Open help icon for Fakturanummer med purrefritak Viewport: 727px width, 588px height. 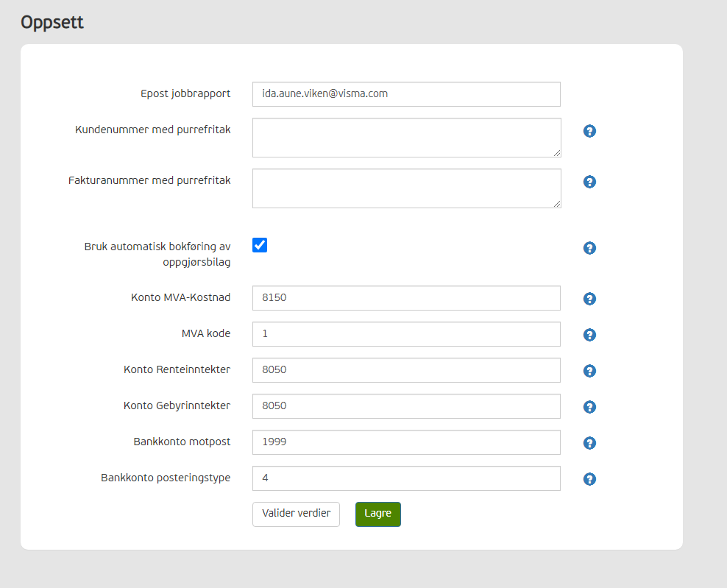coord(589,182)
